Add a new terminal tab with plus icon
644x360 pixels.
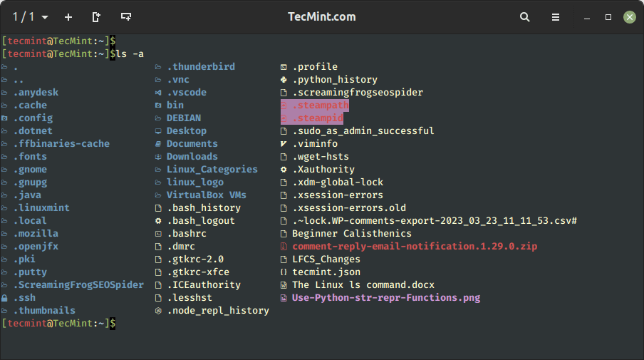(x=68, y=16)
